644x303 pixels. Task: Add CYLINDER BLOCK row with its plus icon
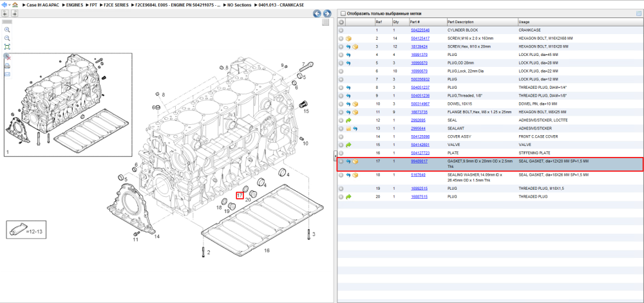point(341,30)
